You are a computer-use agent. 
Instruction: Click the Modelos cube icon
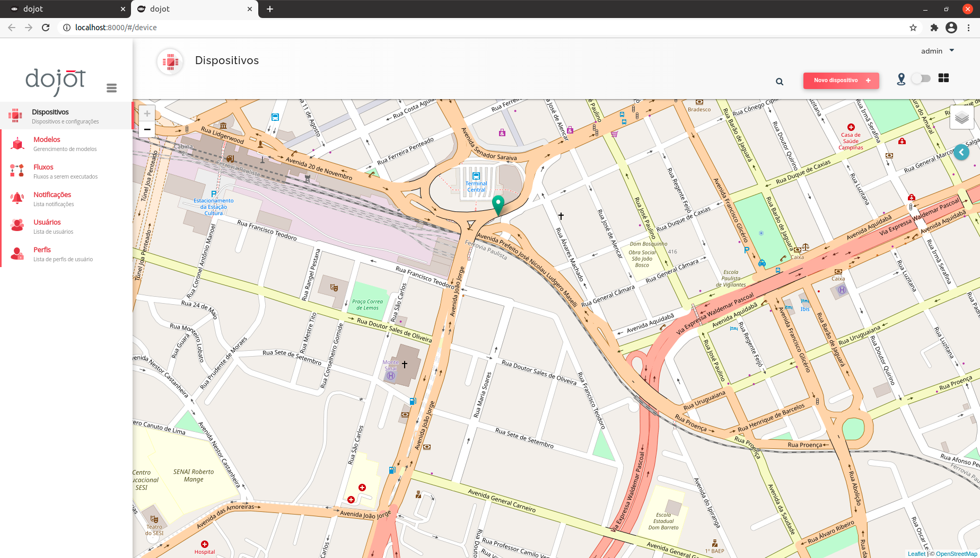[17, 144]
